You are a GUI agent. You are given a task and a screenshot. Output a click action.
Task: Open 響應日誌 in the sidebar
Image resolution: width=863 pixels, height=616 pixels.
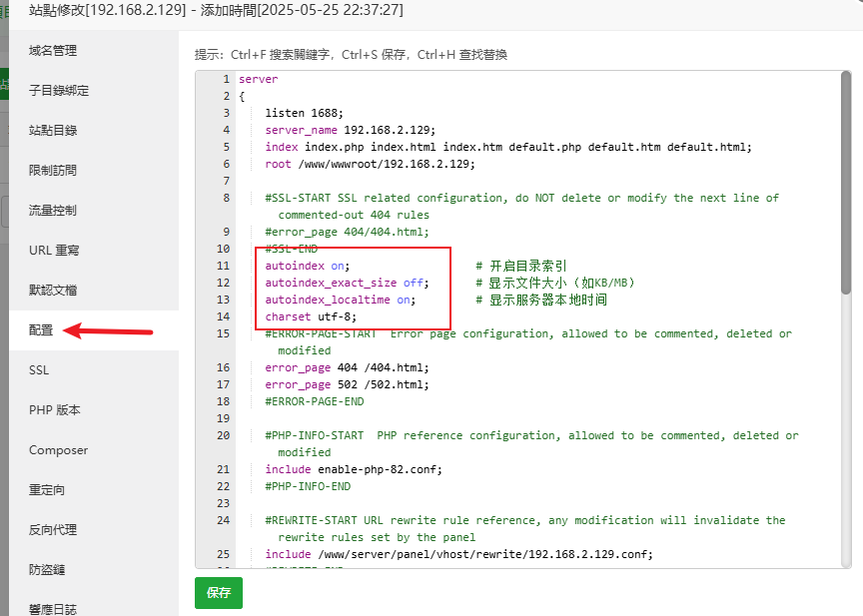click(x=53, y=608)
